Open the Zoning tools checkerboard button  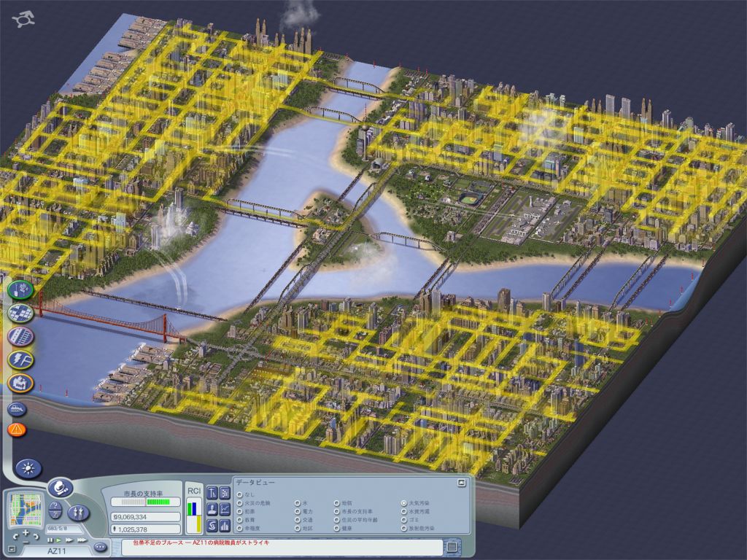(x=20, y=312)
